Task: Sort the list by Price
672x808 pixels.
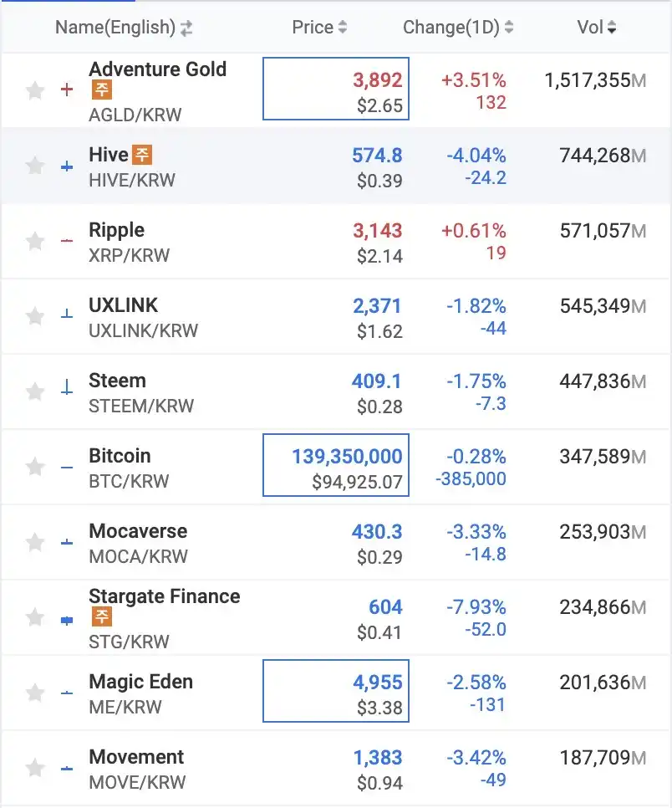Action: (x=318, y=28)
